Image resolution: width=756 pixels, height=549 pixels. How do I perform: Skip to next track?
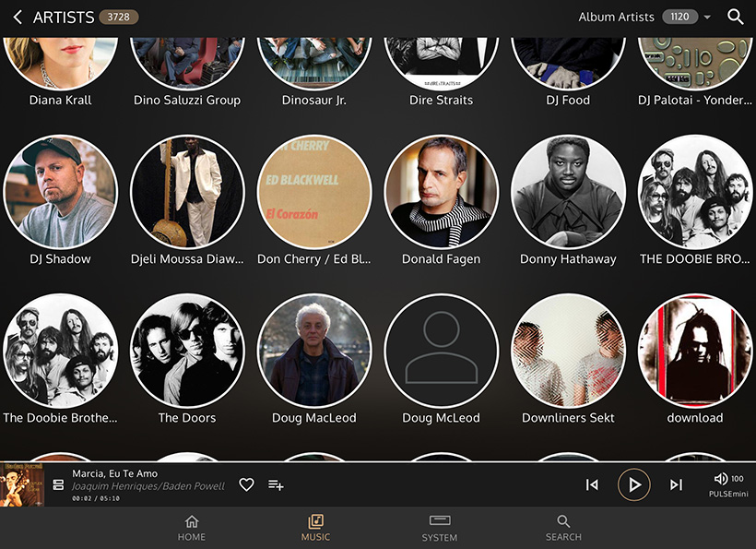click(676, 484)
